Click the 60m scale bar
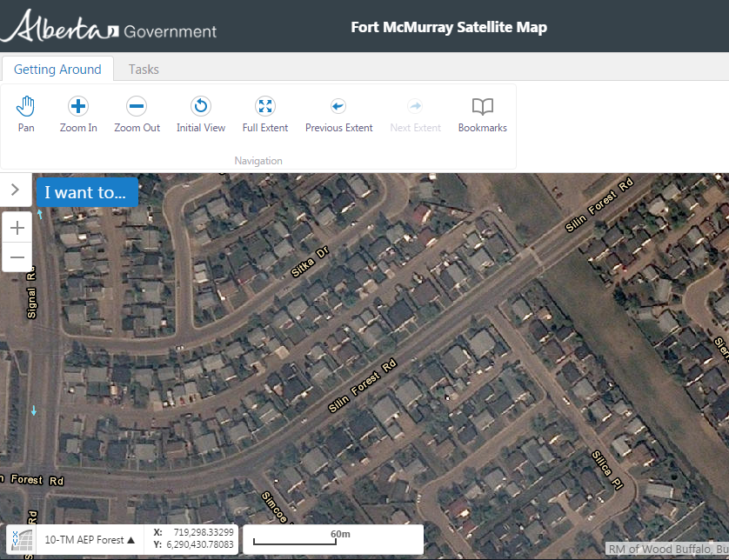The image size is (729, 560). 332,537
